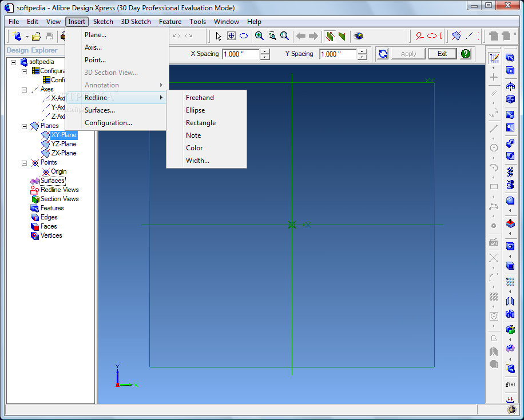Decrease Y Spacing with the down arrow
The image size is (524, 420).
click(x=362, y=57)
